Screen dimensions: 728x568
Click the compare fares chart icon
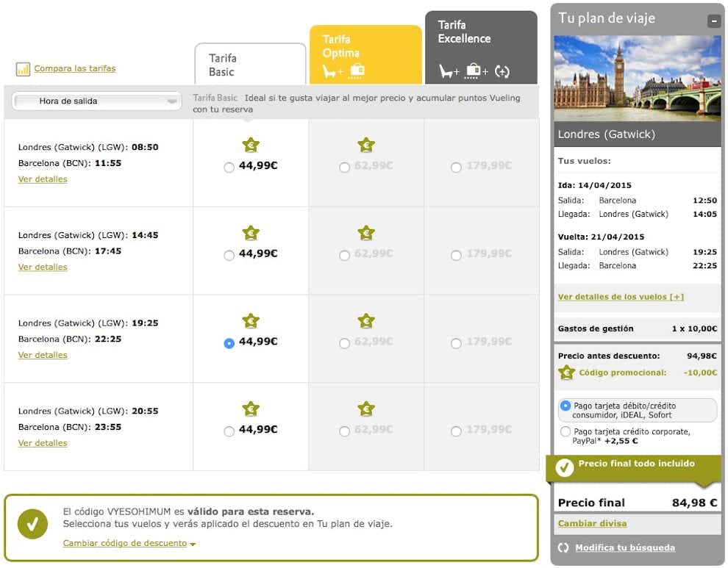23,69
